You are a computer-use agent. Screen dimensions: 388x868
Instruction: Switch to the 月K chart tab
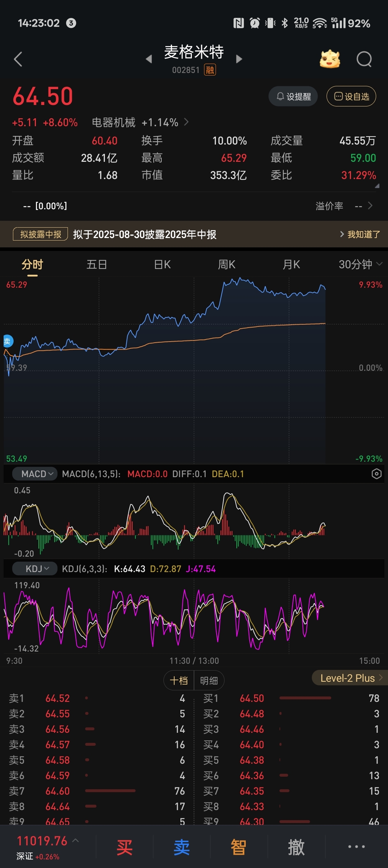(291, 265)
